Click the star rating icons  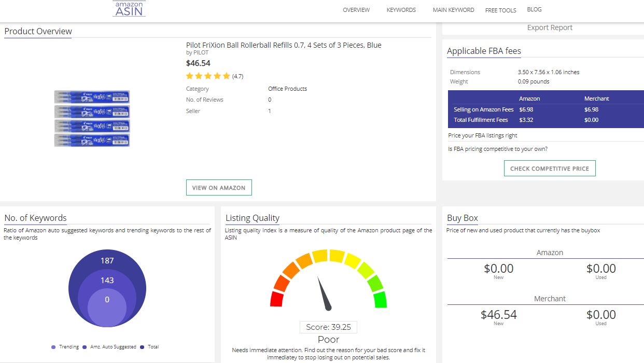click(208, 76)
